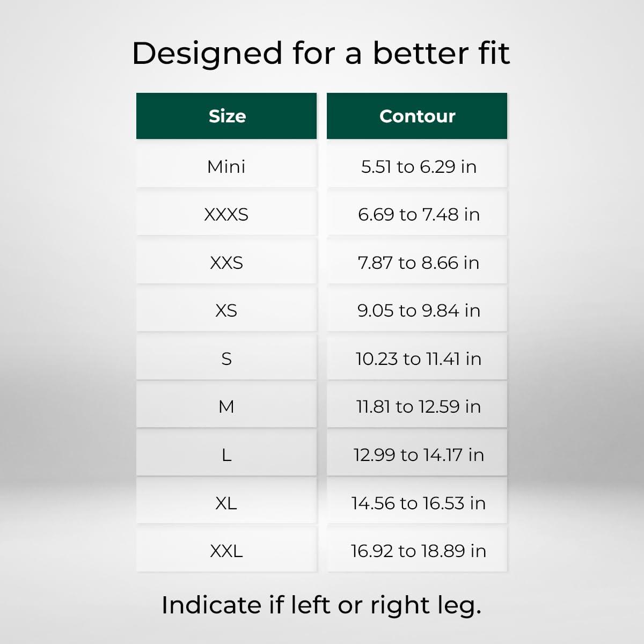The width and height of the screenshot is (644, 644).
Task: Select the 16.92 to 18.89 in cell
Action: tap(418, 551)
